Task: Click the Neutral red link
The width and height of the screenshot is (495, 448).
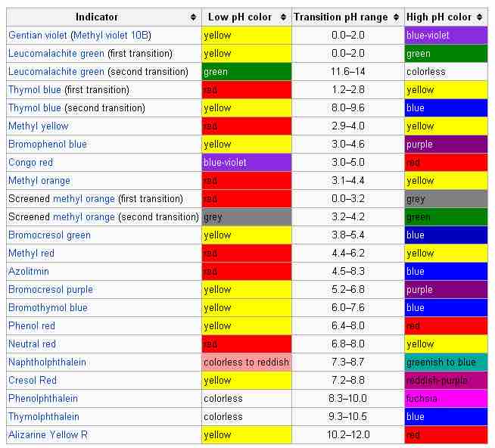Action: click(32, 344)
